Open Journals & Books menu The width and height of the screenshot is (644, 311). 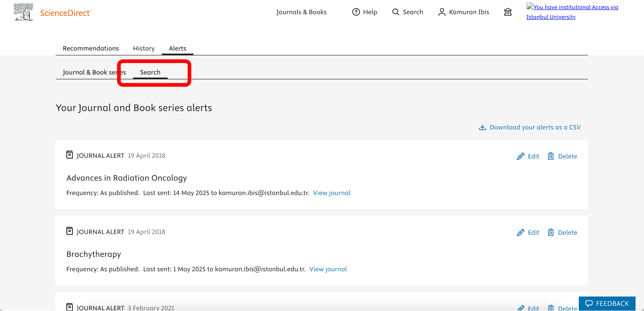pos(301,12)
